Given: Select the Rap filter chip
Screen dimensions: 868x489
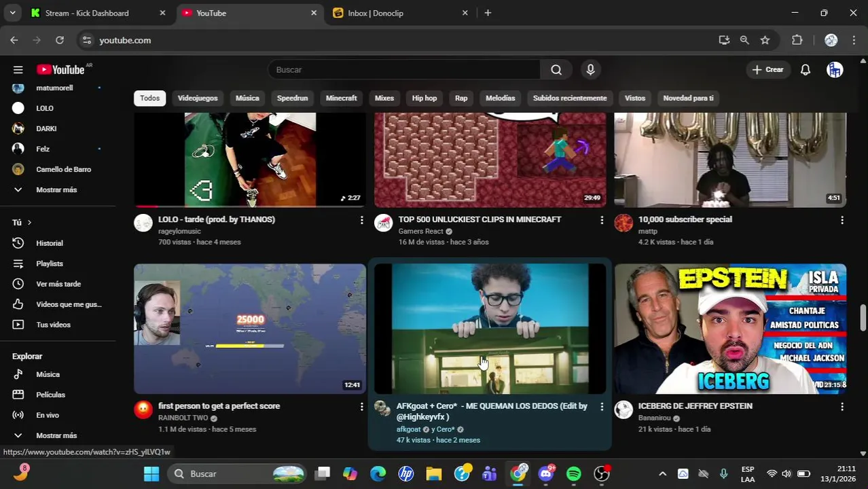Looking at the screenshot, I should point(461,98).
